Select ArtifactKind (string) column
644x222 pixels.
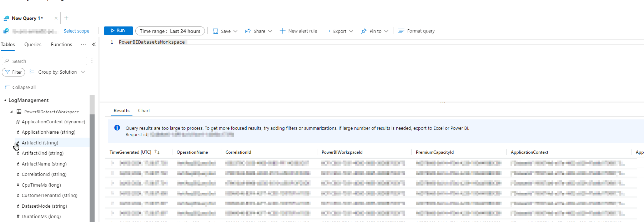click(x=42, y=153)
